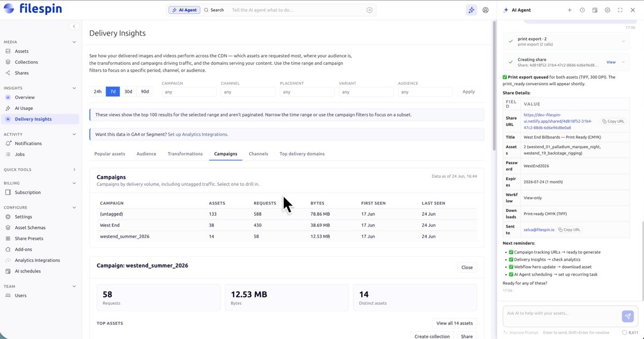Open AI Agent schedules calendar icon
644x339 pixels.
(x=595, y=10)
